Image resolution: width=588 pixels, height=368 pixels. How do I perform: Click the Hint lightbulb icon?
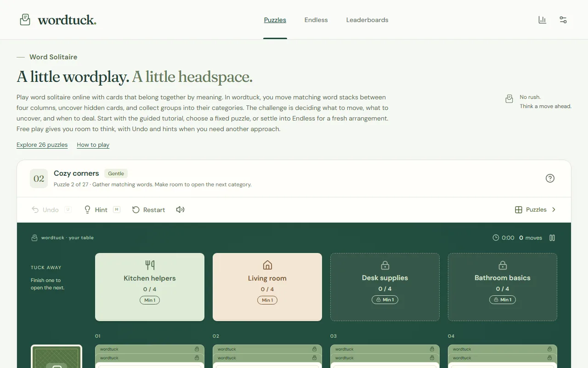tap(87, 210)
